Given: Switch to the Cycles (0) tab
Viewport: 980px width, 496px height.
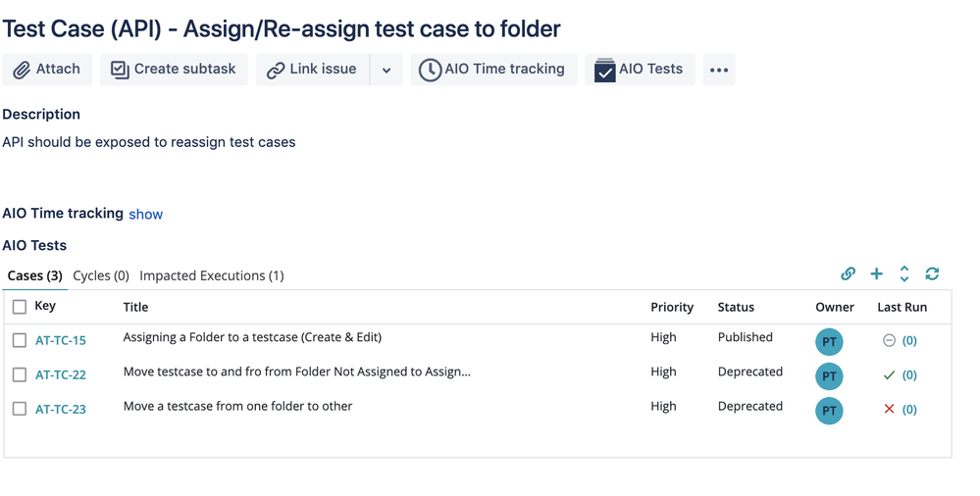Looking at the screenshot, I should 101,275.
